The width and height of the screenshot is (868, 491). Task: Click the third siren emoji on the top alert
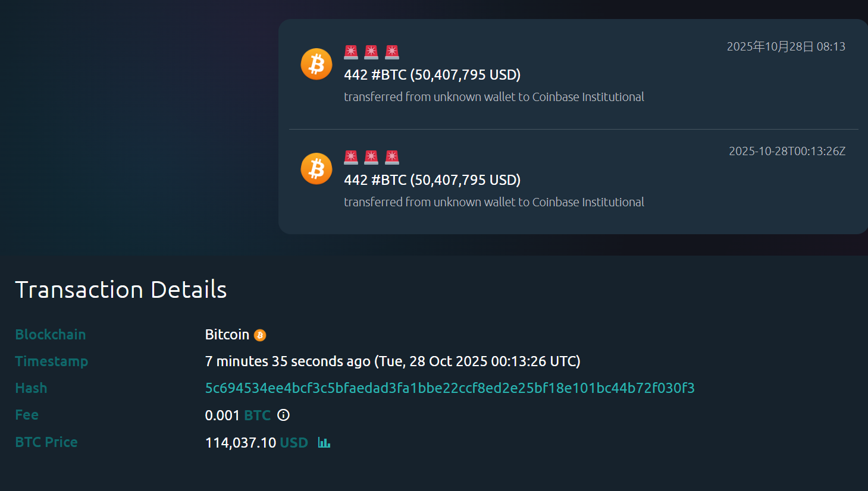pyautogui.click(x=391, y=52)
